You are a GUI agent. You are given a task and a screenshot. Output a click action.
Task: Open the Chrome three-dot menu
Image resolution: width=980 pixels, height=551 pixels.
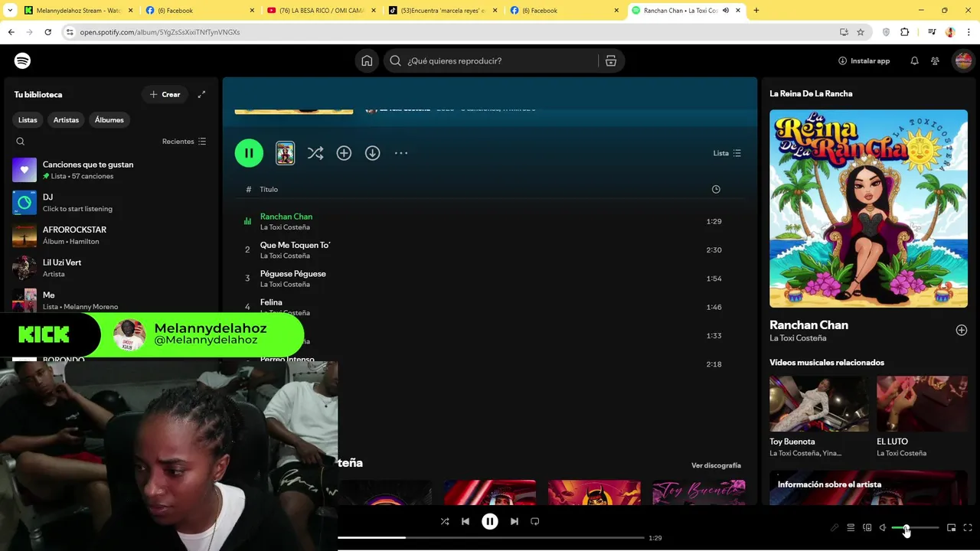point(969,32)
